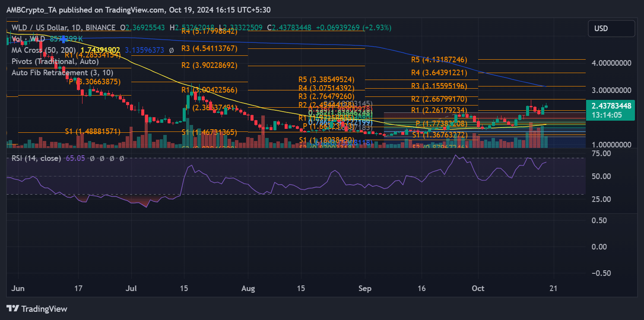This screenshot has height=320, width=644.
Task: Click the 3.00000000 price scale label
Action: (x=612, y=90)
